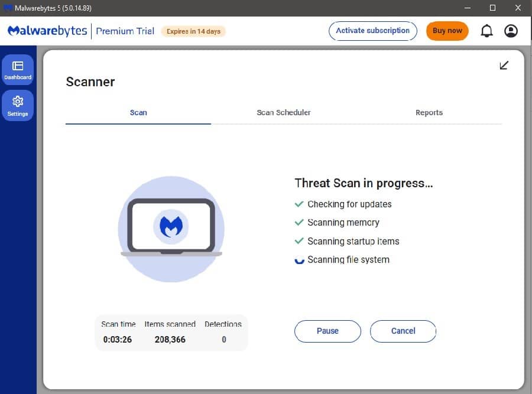Pause the running threat scan

[327, 331]
